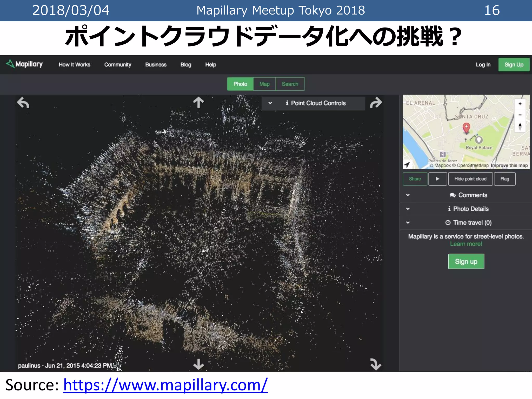532x399 pixels.
Task: Open the Community menu item
Action: (x=118, y=65)
